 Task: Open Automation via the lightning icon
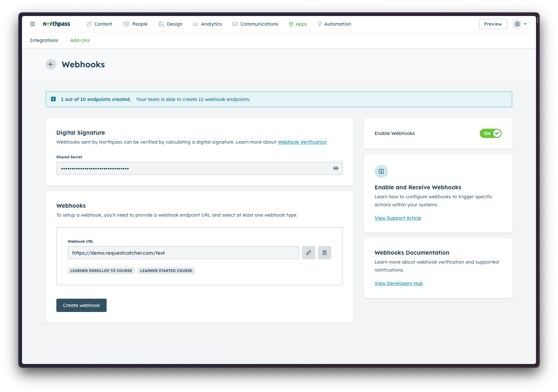[319, 24]
